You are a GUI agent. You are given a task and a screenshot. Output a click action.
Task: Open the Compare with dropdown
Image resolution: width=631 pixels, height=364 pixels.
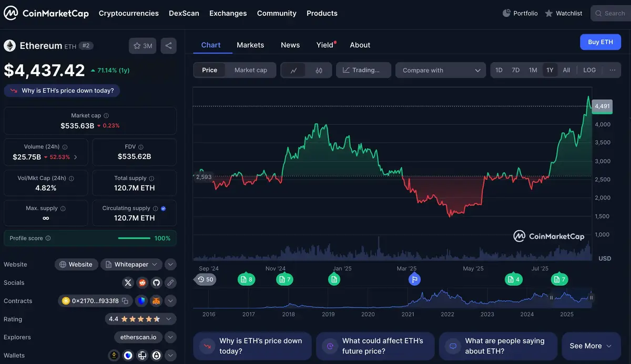click(x=440, y=70)
